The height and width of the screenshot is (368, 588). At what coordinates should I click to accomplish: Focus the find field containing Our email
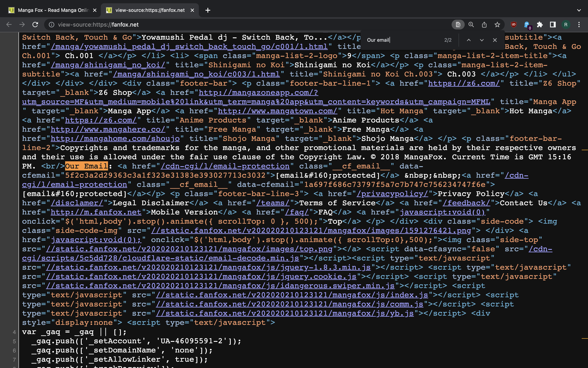click(403, 40)
